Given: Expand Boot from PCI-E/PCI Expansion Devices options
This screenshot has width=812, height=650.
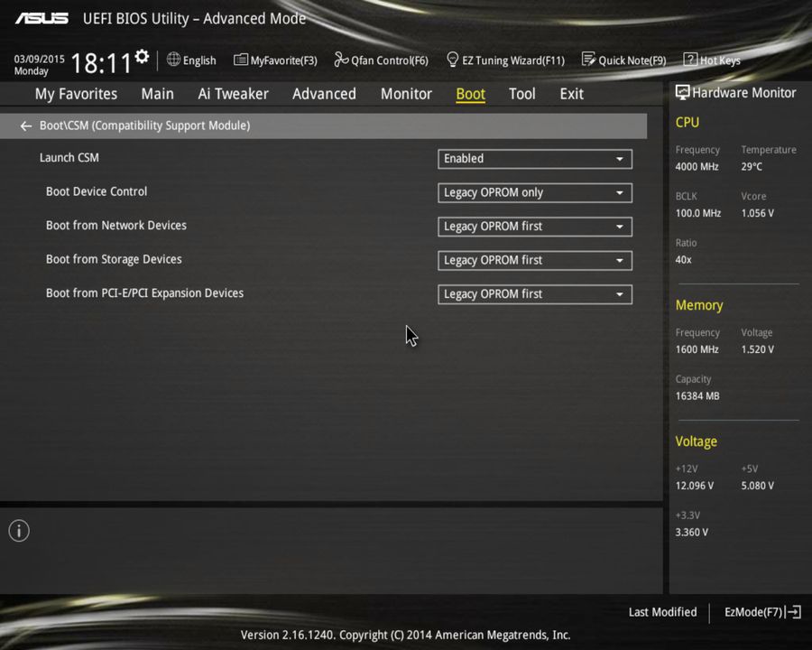Looking at the screenshot, I should coord(534,293).
